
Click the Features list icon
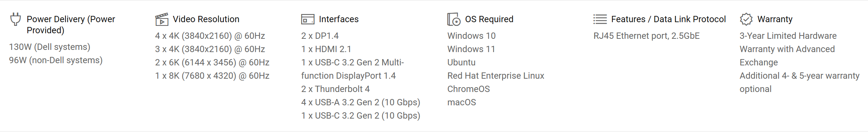tap(600, 19)
